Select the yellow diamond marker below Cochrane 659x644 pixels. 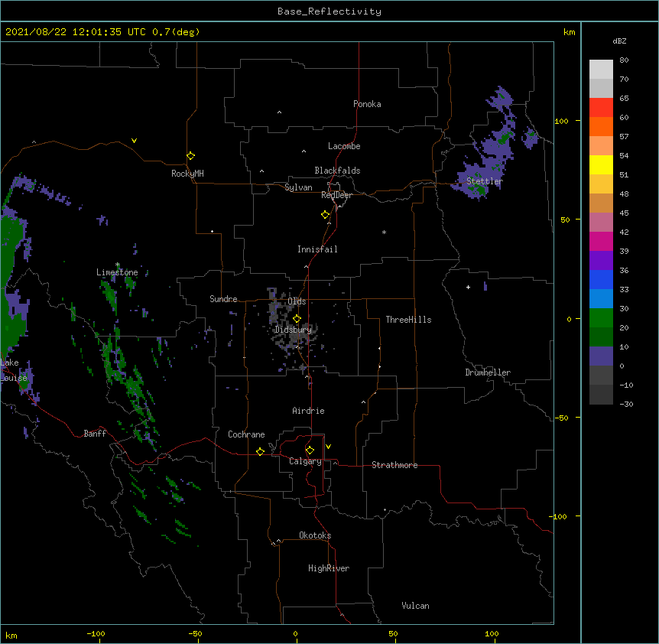tap(260, 451)
